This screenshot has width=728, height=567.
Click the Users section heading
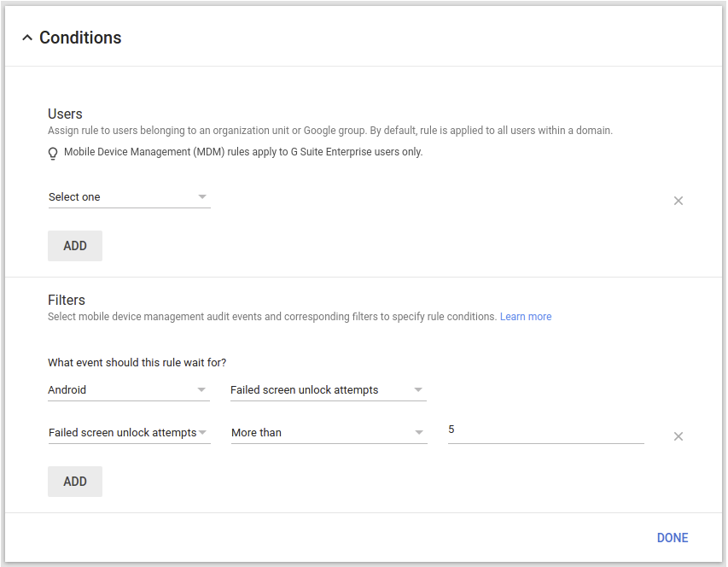(65, 114)
